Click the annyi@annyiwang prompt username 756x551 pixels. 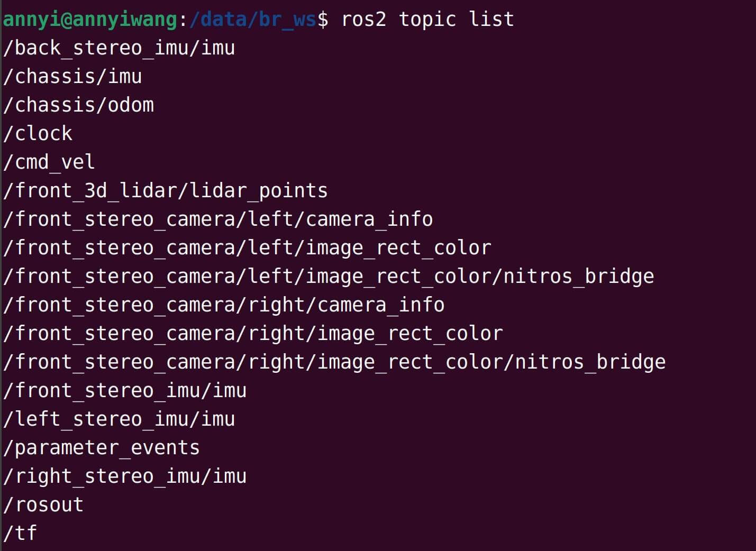[x=90, y=20]
